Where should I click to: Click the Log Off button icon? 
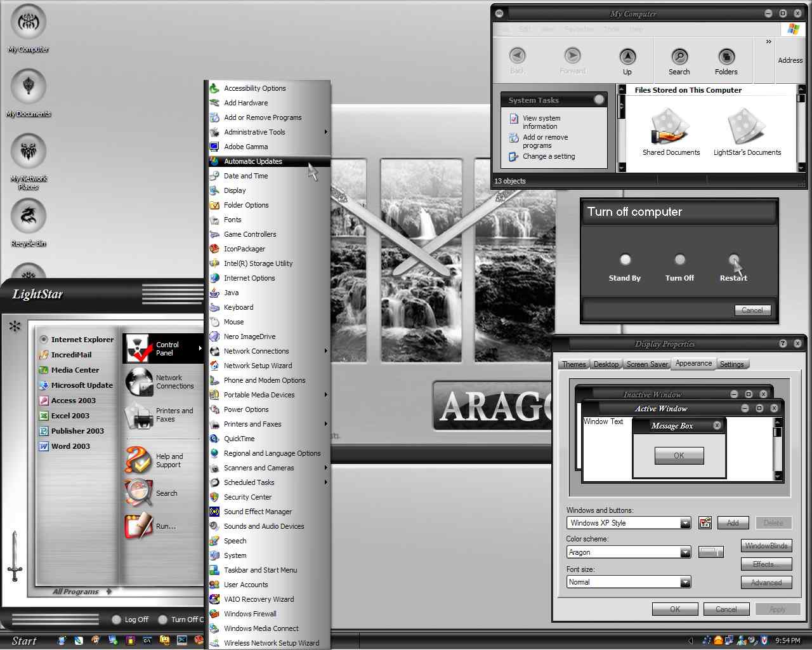[x=116, y=620]
